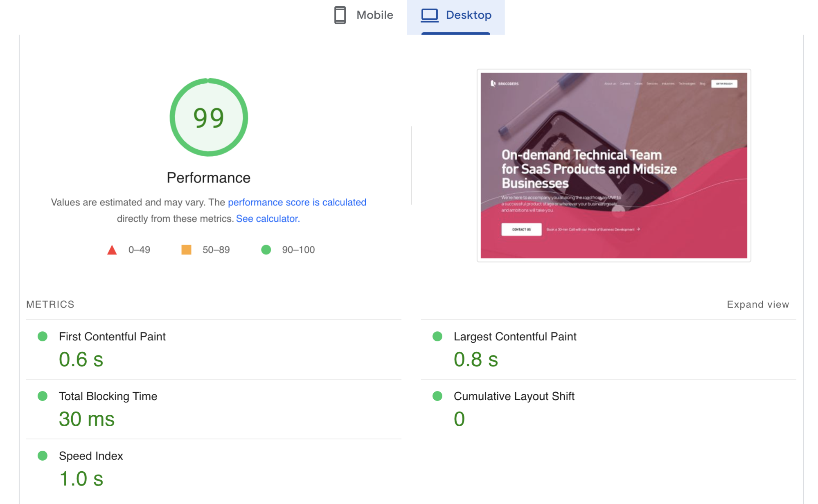This screenshot has height=504, width=818.
Task: Click green dot beside Largest Contentful Paint
Action: (437, 336)
